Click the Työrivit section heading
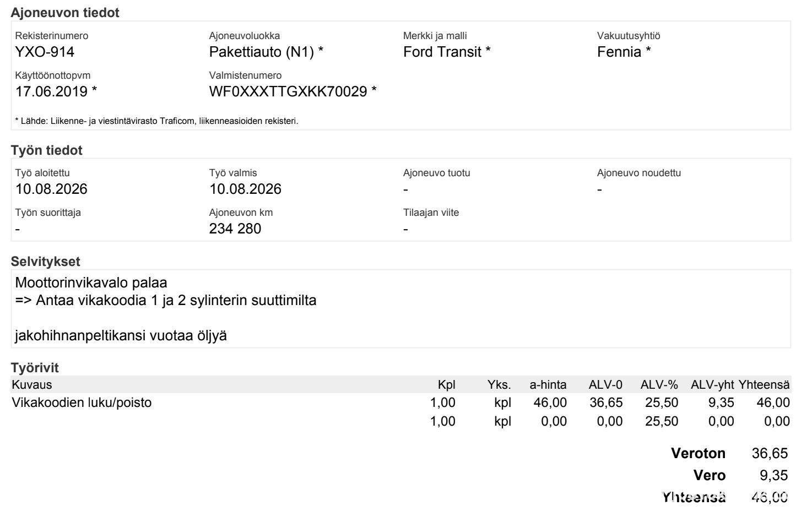Image resolution: width=812 pixels, height=511 pixels. pos(35,368)
